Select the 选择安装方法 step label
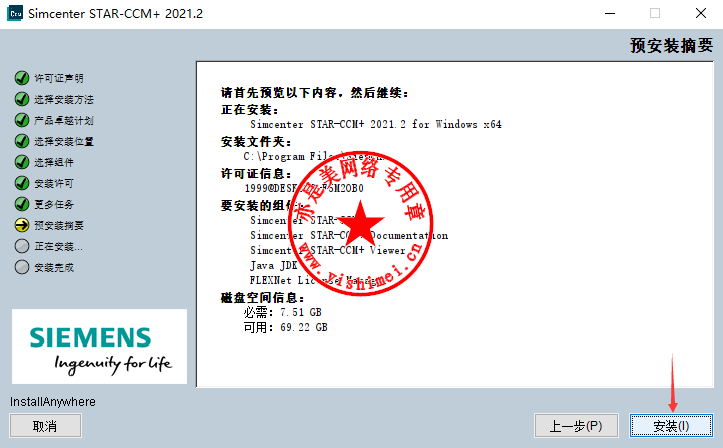 [64, 100]
